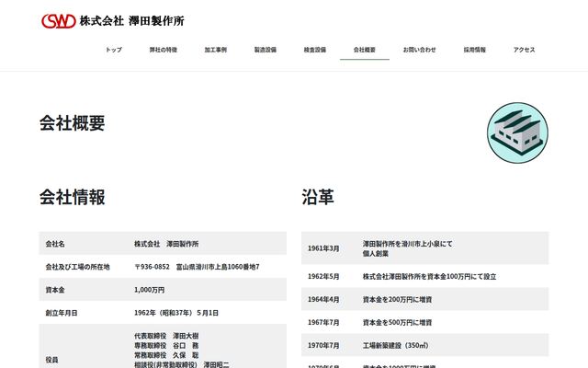Open 検査設備 navigation link
588x368 pixels.
(x=315, y=50)
